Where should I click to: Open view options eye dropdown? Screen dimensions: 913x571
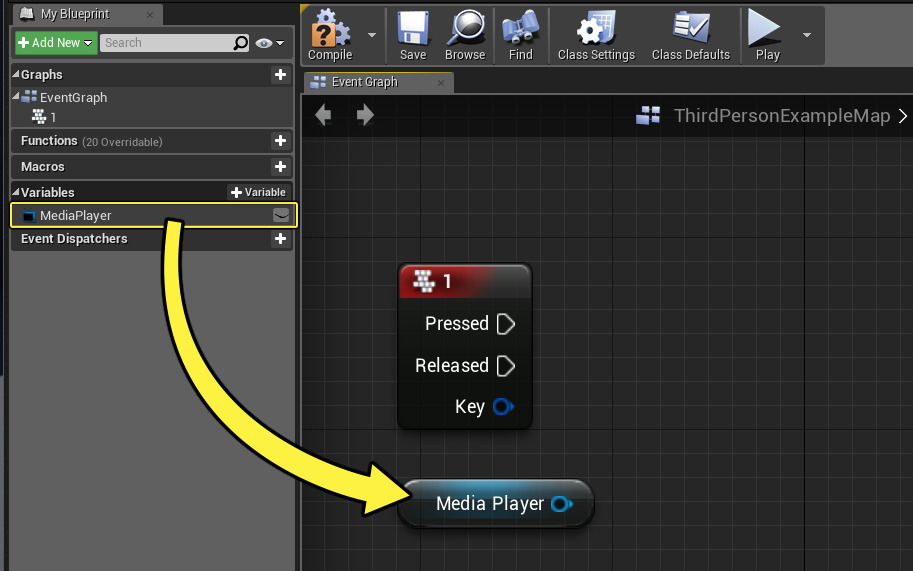click(x=270, y=43)
